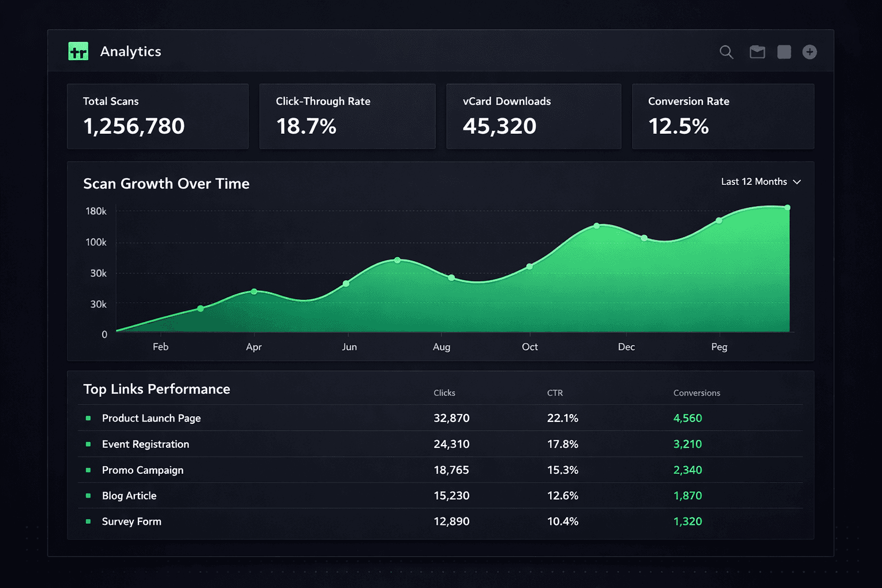The width and height of the screenshot is (882, 588).
Task: Click the green conversions value 4,560
Action: tap(687, 419)
